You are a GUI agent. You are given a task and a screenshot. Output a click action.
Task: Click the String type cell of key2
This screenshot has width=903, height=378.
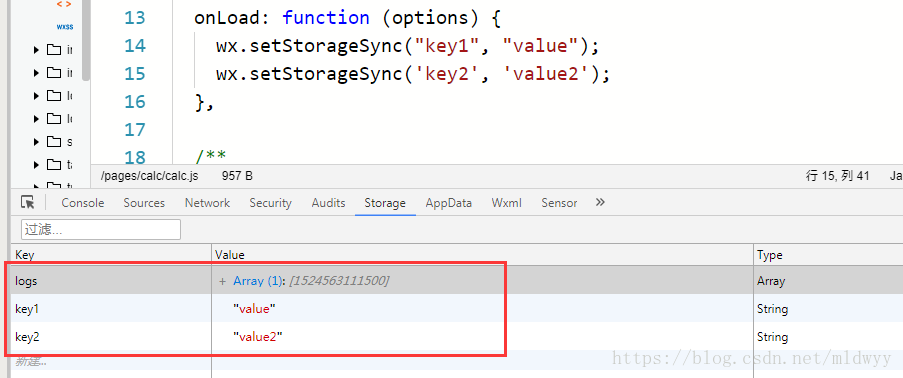point(828,337)
